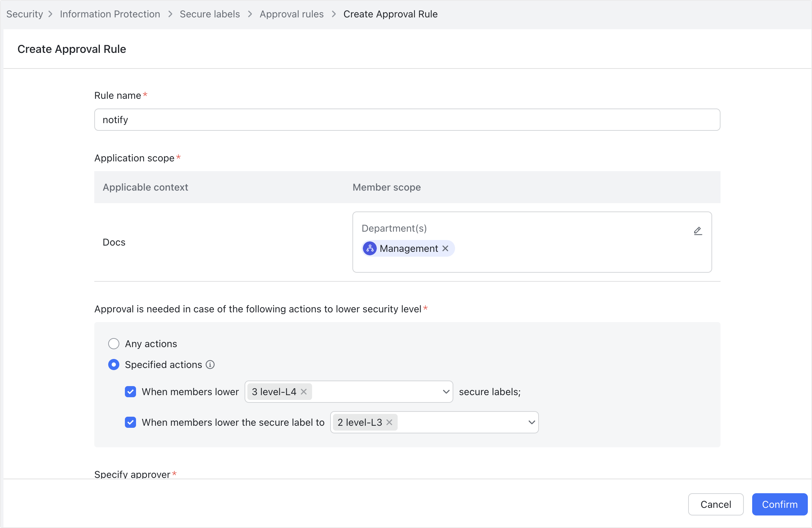The height and width of the screenshot is (528, 812).
Task: Open Information Protection from breadcrumb
Action: tap(110, 14)
